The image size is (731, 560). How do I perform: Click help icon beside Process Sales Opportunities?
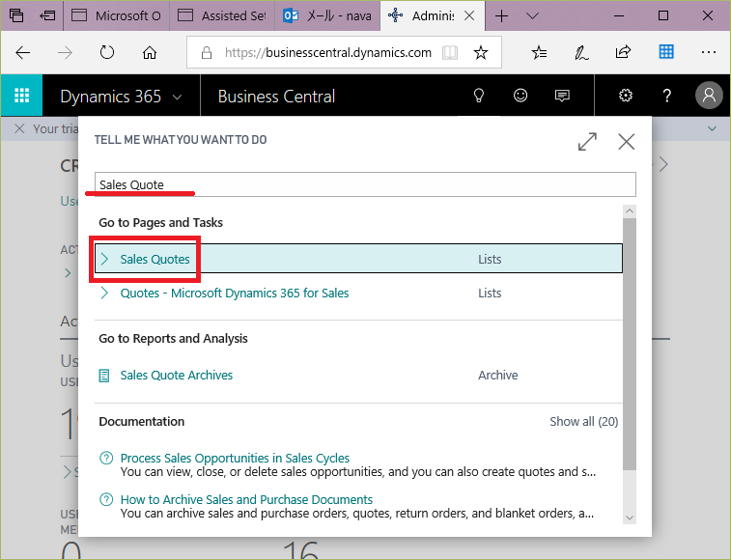pos(106,458)
